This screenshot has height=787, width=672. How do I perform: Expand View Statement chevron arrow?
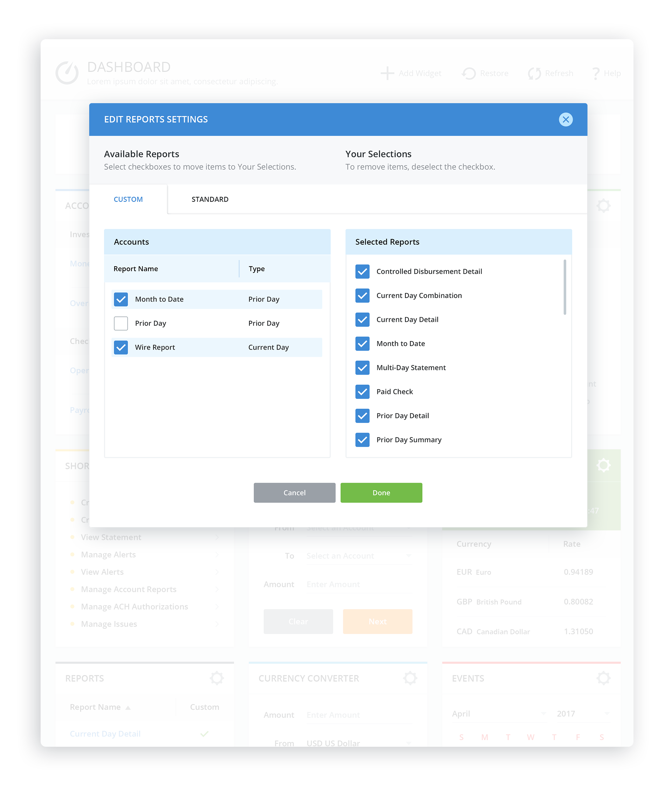click(x=217, y=537)
